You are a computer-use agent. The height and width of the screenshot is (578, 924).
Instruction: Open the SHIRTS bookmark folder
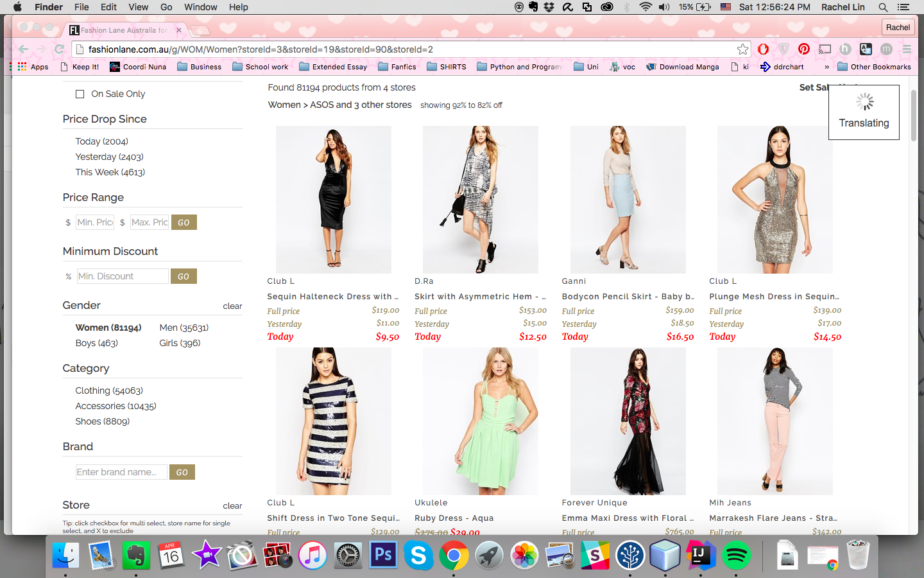click(447, 67)
